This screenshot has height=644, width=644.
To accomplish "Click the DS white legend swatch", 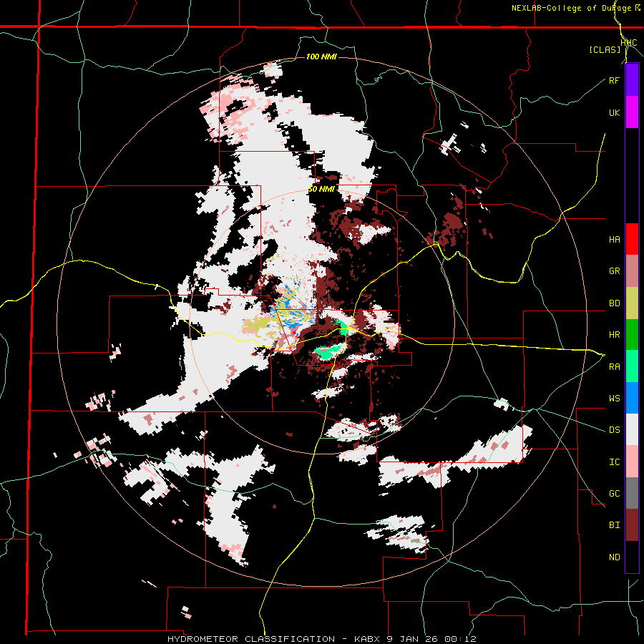I will point(632,429).
